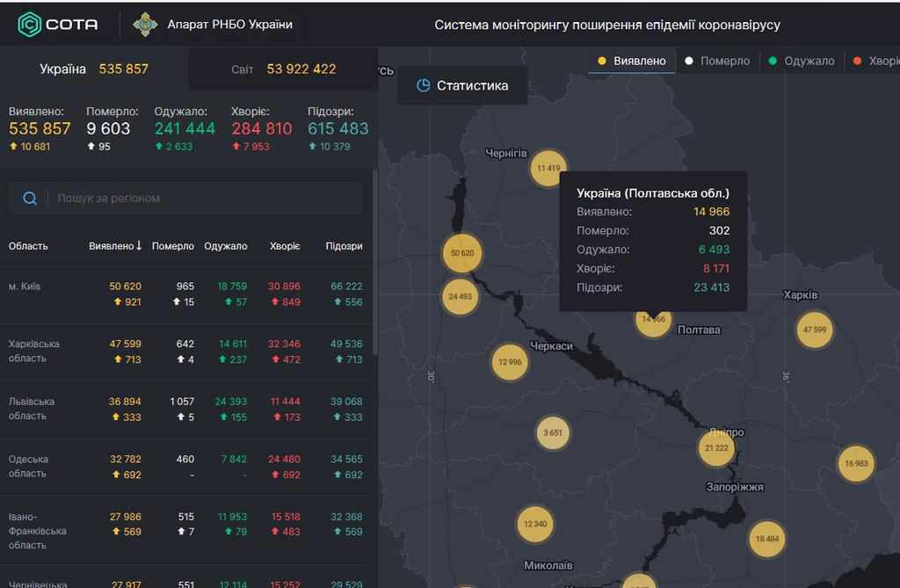Click the 47 599 Kharkiv map marker

[x=814, y=330]
